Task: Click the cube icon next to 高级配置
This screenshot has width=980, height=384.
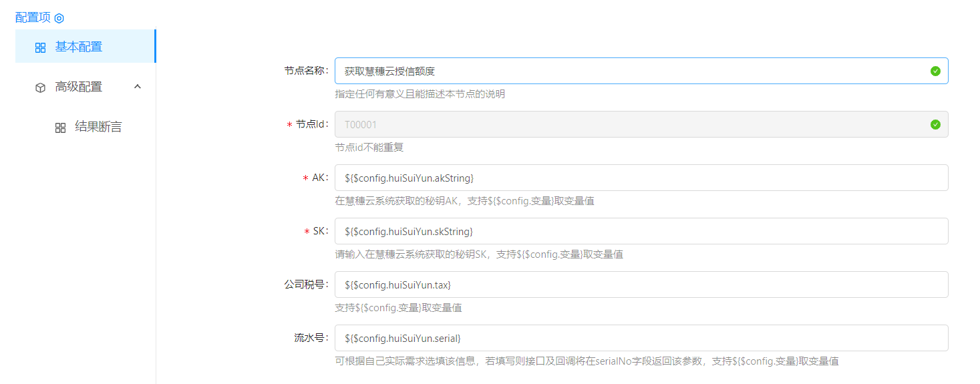Action: coord(40,87)
